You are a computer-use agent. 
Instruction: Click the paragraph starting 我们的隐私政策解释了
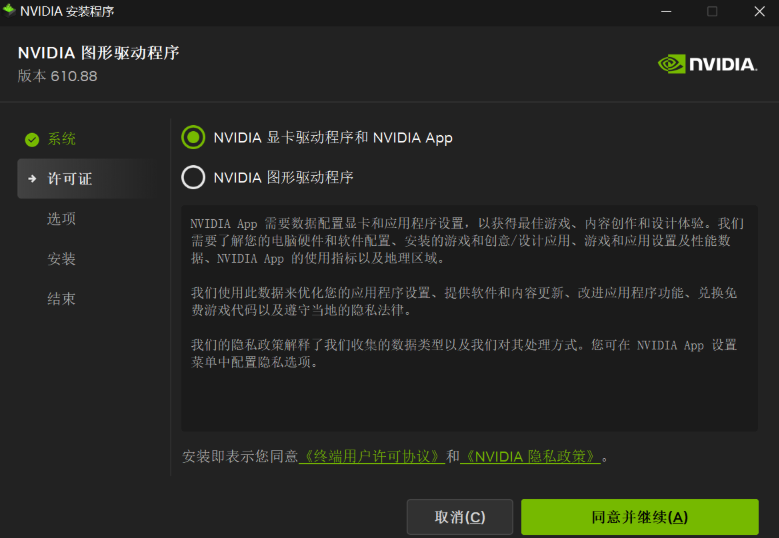464,354
